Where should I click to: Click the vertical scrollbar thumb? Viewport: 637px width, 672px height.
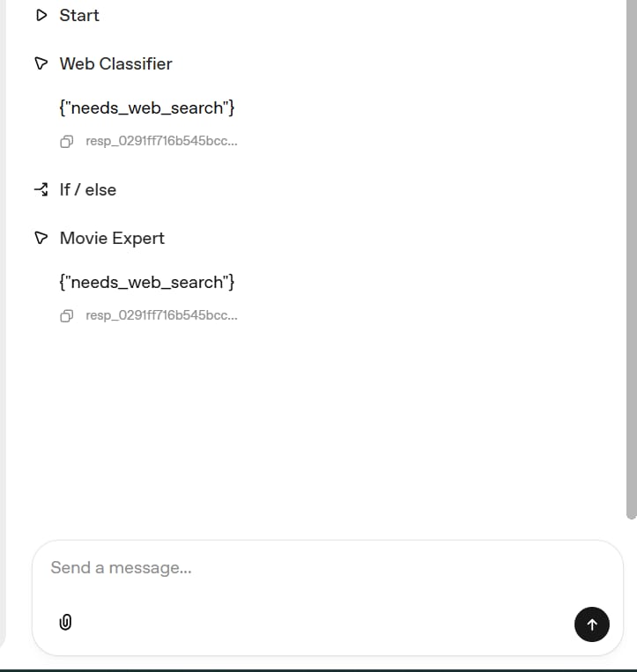pos(632,259)
